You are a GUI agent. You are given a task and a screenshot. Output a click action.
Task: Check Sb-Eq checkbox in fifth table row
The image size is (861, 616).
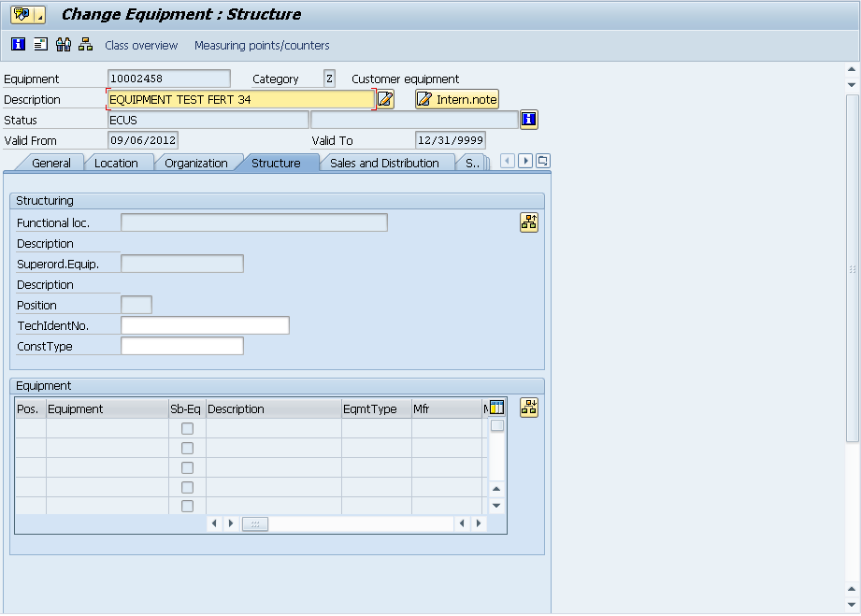click(187, 507)
